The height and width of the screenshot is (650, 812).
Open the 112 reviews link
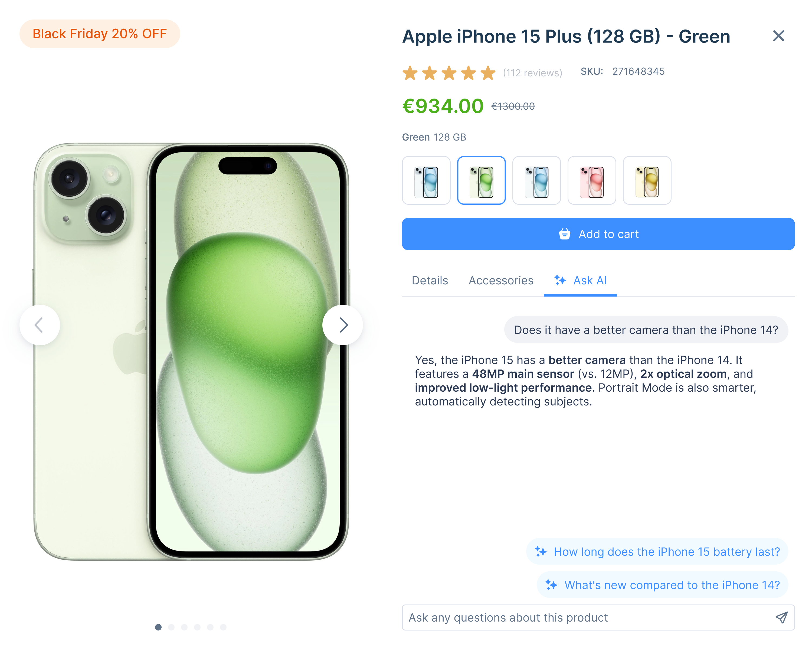pyautogui.click(x=532, y=73)
